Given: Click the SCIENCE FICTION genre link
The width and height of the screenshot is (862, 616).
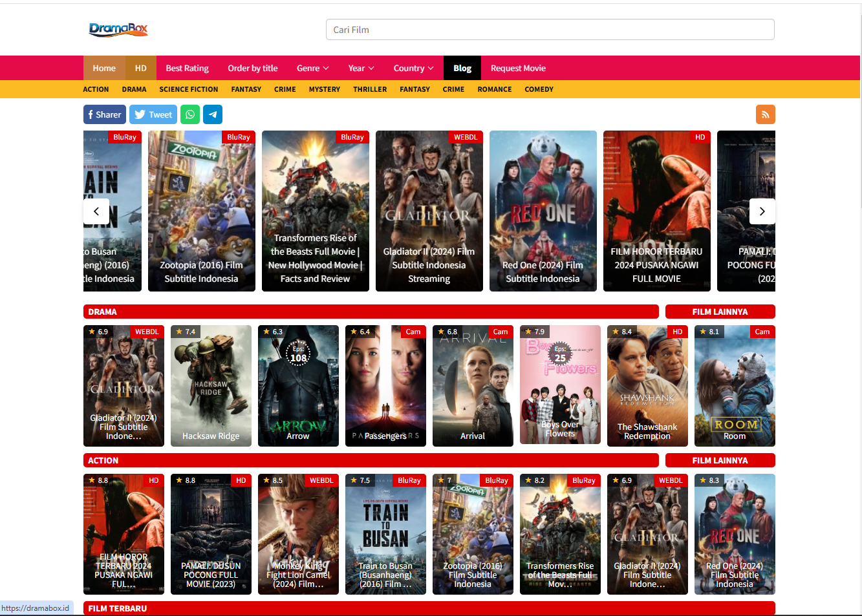Looking at the screenshot, I should [188, 90].
